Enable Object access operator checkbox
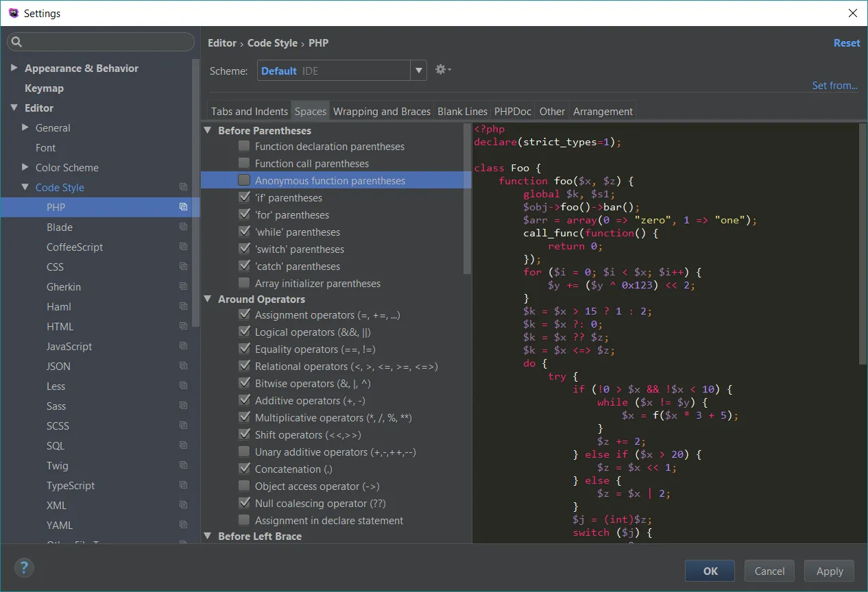Screen dimensions: 868x592 point(244,486)
